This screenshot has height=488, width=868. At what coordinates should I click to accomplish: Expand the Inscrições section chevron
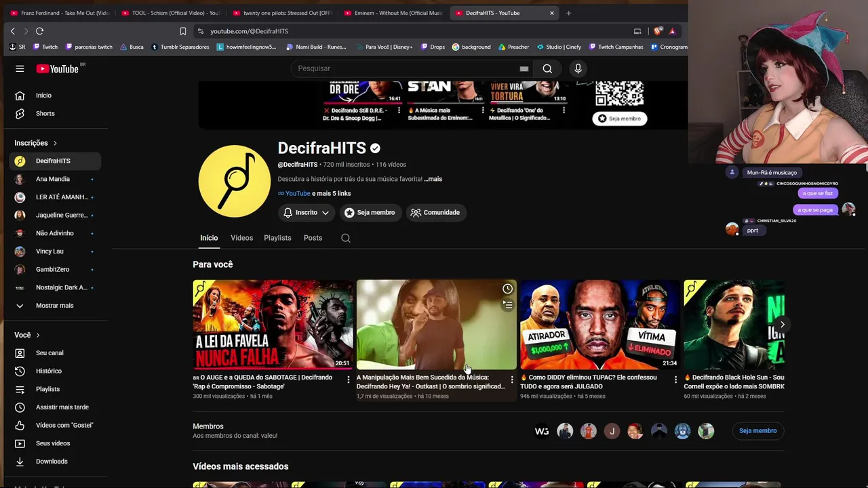[x=55, y=143]
